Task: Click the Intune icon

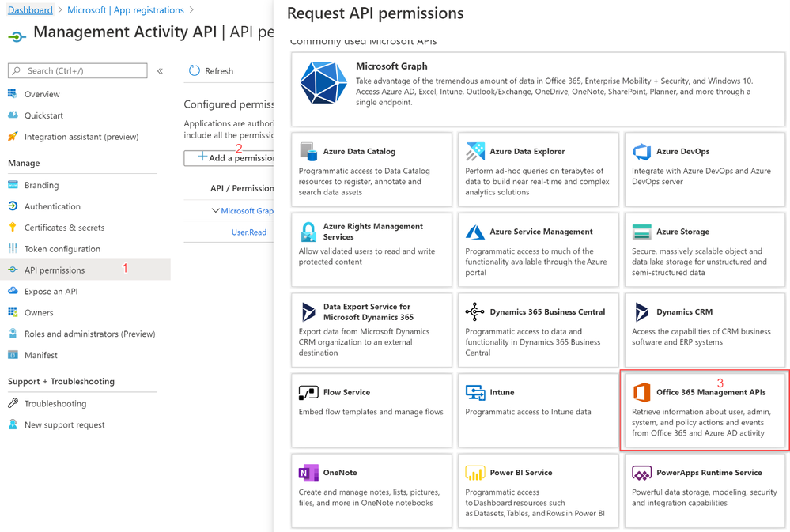Action: coord(475,392)
